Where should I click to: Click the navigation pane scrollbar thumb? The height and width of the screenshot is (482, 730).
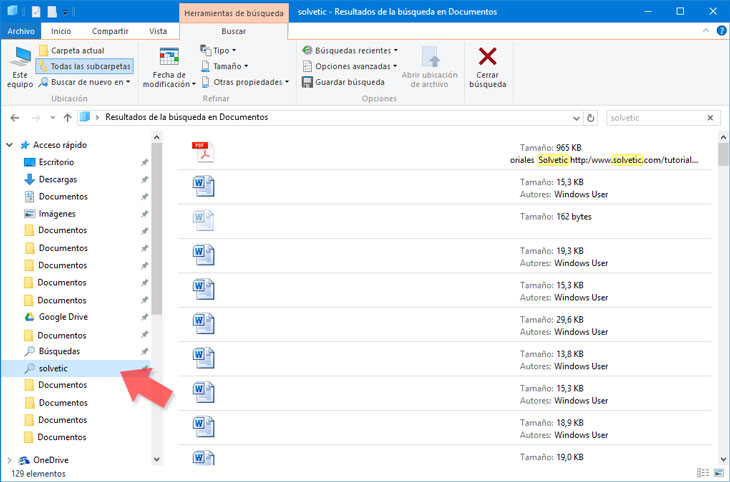pos(157,228)
